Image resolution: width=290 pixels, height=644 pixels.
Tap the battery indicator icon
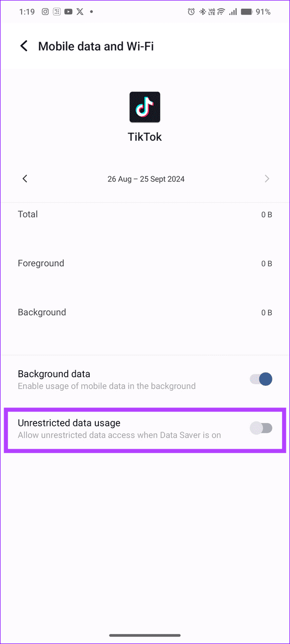pos(245,11)
